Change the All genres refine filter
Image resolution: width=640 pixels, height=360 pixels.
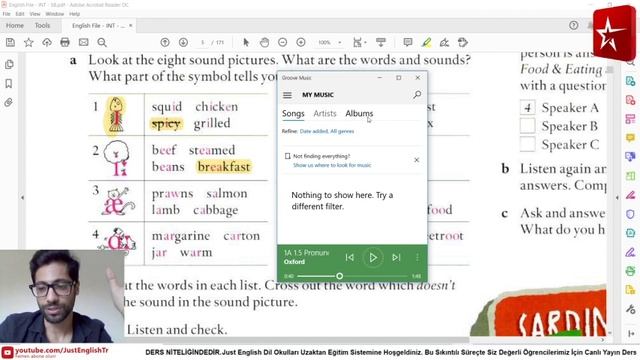[342, 131]
